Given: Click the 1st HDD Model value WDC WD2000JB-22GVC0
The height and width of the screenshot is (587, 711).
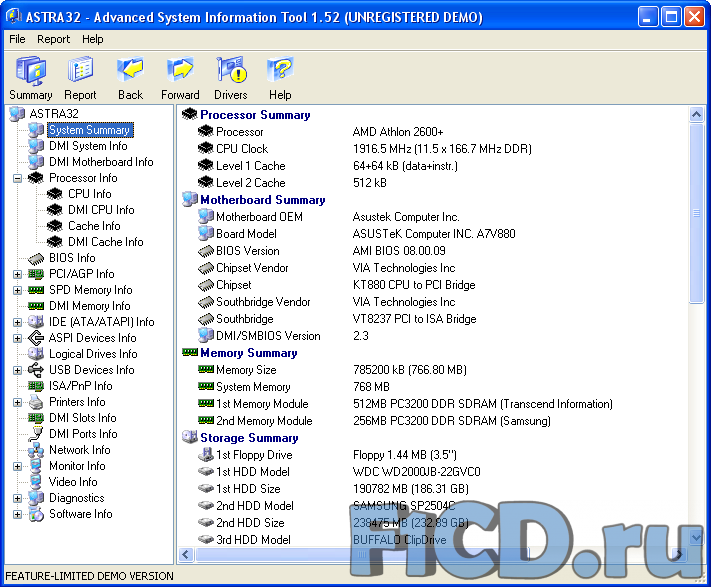Looking at the screenshot, I should click(x=416, y=472).
